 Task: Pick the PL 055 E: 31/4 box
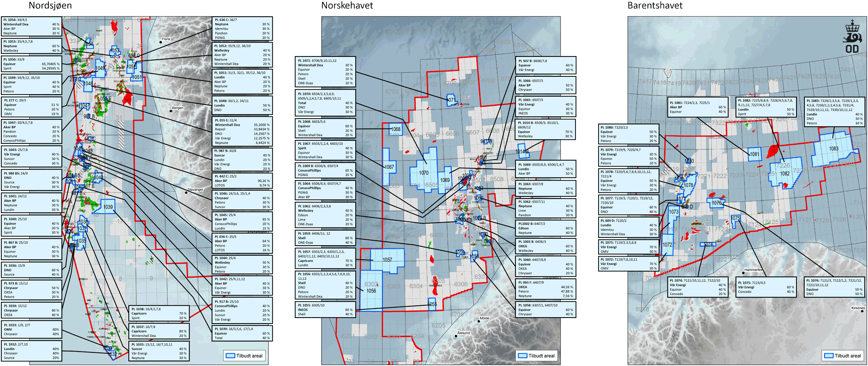242,132
